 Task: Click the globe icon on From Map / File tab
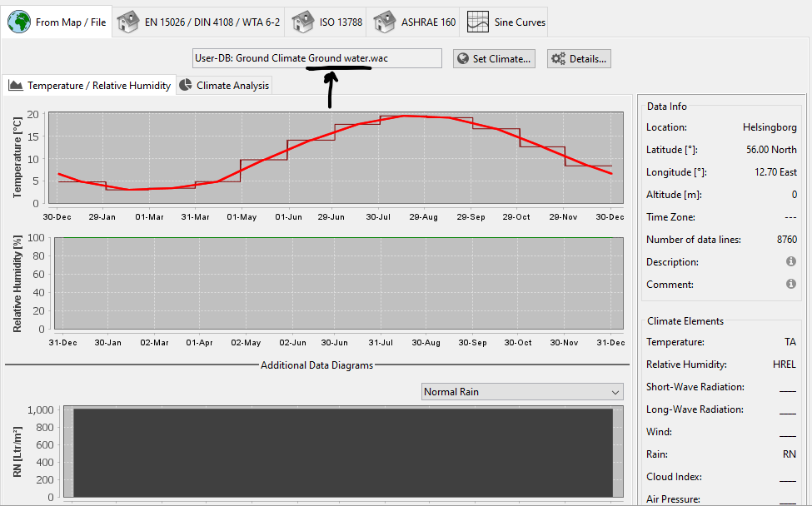18,22
